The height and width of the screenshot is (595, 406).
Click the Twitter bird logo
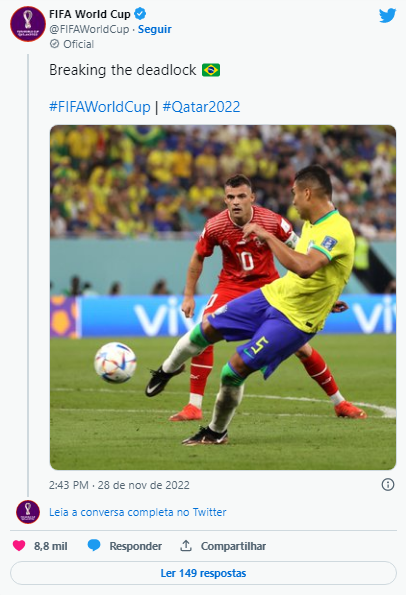point(387,16)
